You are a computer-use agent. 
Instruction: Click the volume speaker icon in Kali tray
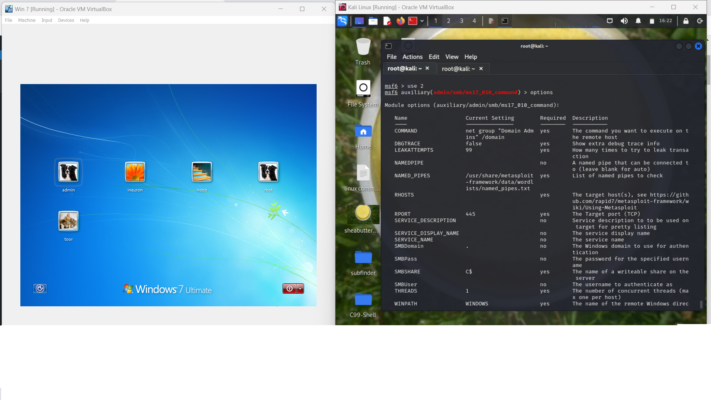coord(624,21)
